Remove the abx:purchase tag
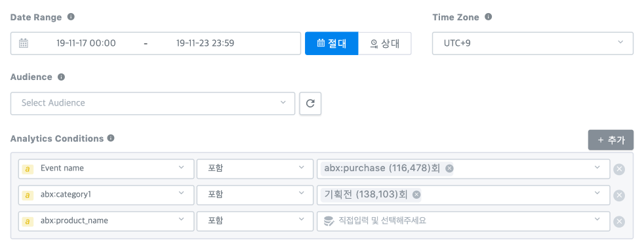The image size is (644, 242). click(449, 169)
